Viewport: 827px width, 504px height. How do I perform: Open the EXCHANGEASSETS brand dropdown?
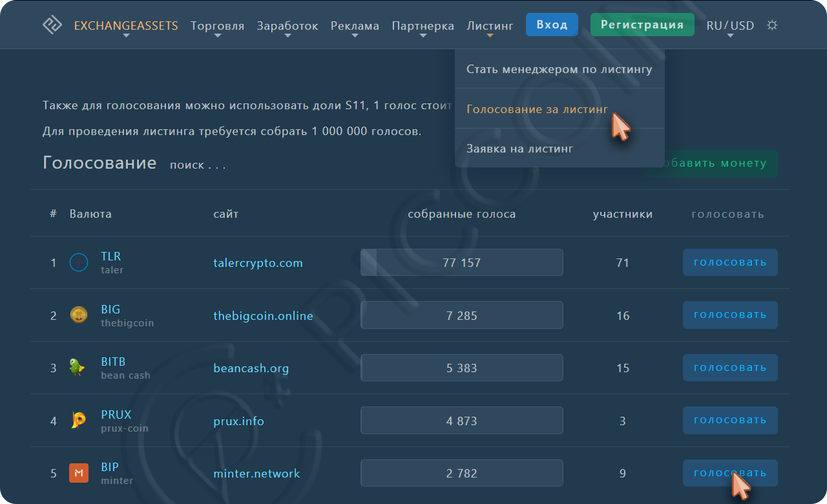click(126, 26)
